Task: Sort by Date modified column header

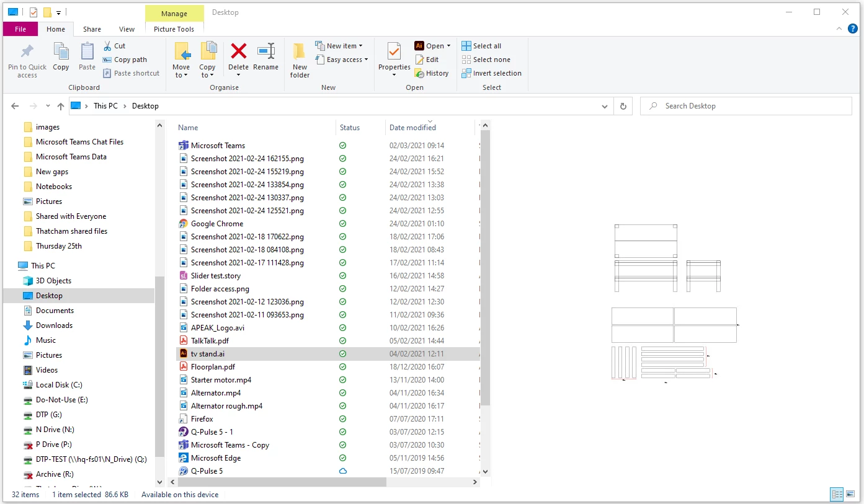Action: [x=412, y=128]
